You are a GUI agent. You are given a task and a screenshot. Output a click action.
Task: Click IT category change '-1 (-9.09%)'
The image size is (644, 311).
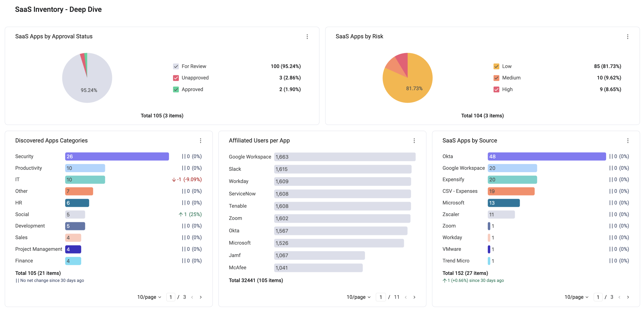click(x=187, y=180)
